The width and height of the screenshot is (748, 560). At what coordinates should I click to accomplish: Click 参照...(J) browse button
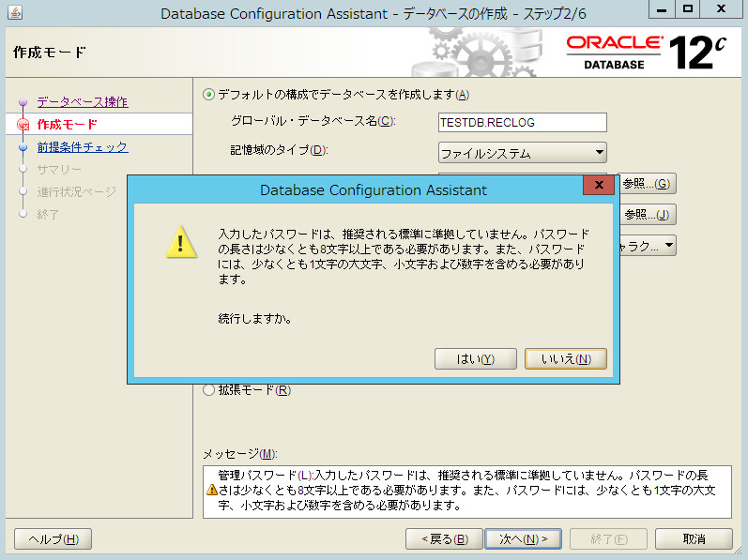point(647,215)
